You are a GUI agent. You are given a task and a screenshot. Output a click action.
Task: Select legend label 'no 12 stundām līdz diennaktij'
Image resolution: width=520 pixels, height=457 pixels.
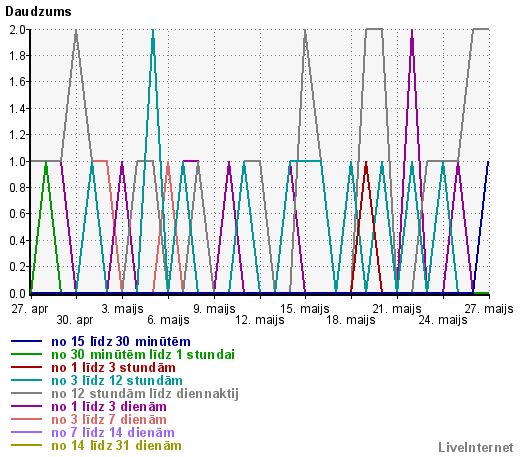click(x=145, y=394)
